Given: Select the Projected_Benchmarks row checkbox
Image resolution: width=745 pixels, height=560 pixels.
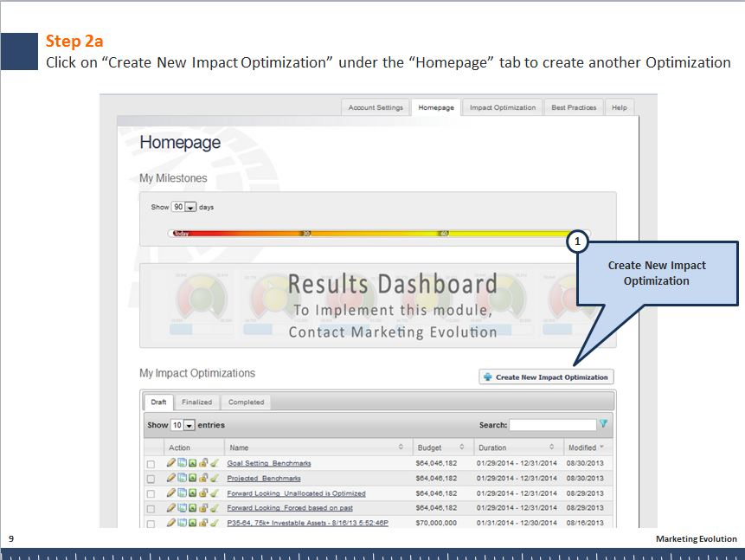Looking at the screenshot, I should point(151,480).
